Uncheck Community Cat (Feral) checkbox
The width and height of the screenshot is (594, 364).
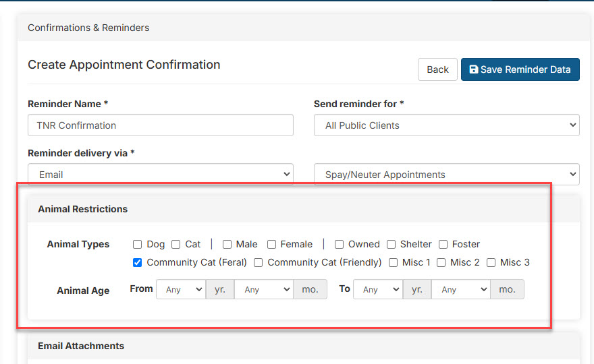click(137, 263)
